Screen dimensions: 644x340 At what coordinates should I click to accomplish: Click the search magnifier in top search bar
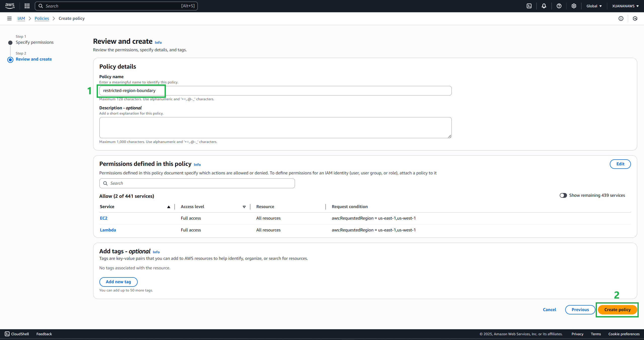[x=41, y=6]
